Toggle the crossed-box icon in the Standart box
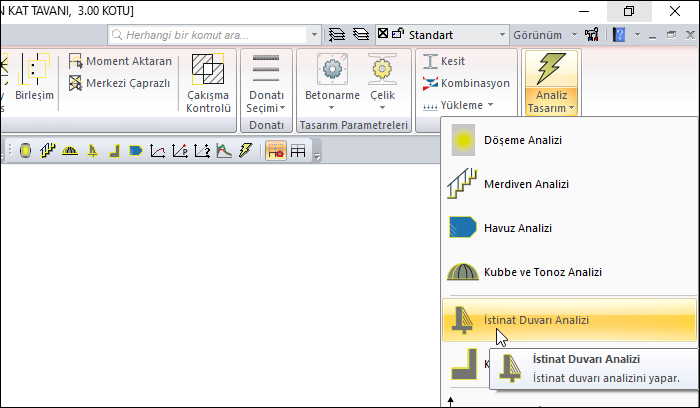 (x=383, y=33)
